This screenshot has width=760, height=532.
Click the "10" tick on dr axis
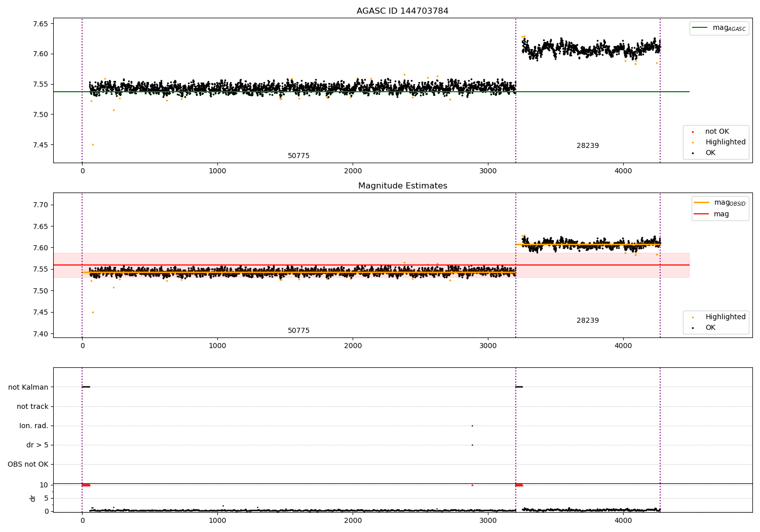pyautogui.click(x=44, y=485)
